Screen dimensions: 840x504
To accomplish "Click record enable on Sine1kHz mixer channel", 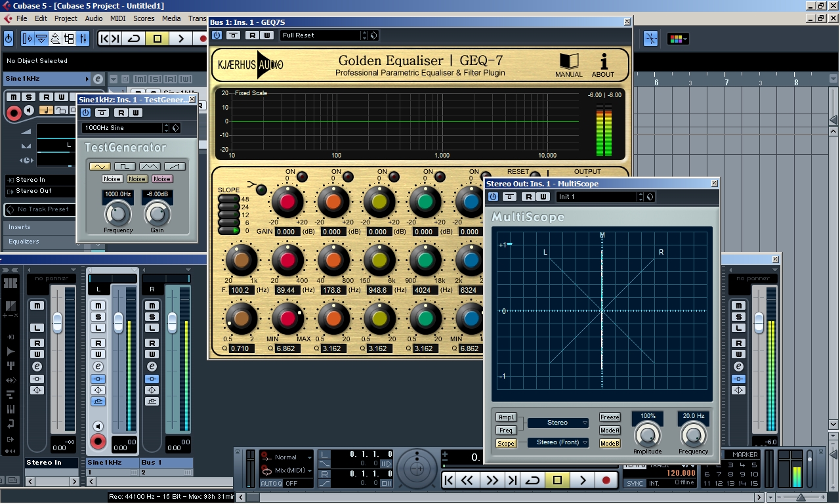I will [98, 441].
